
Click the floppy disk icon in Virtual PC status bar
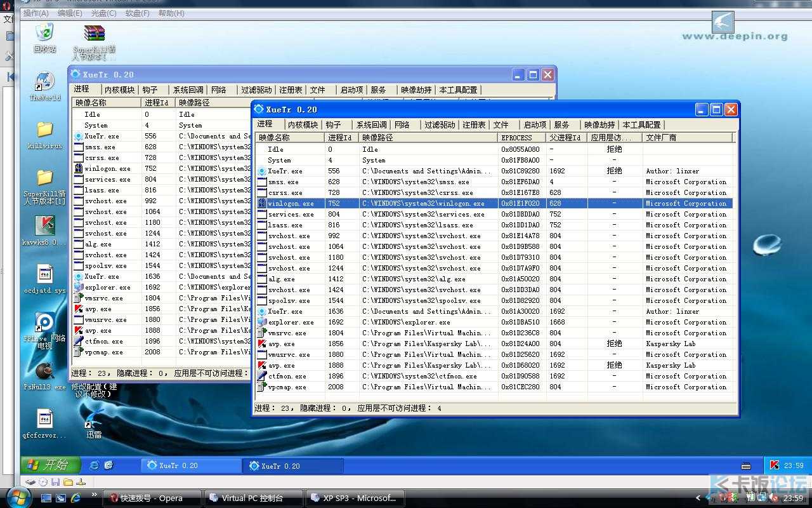pos(56,482)
